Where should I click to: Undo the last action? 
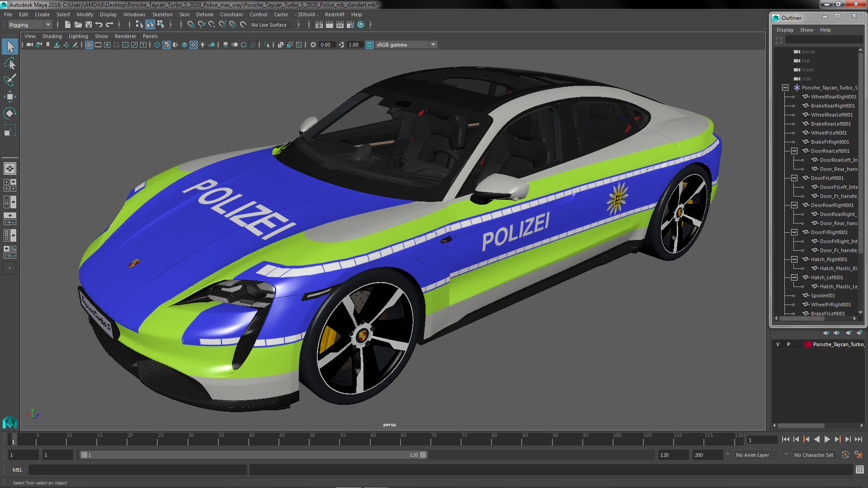[99, 25]
